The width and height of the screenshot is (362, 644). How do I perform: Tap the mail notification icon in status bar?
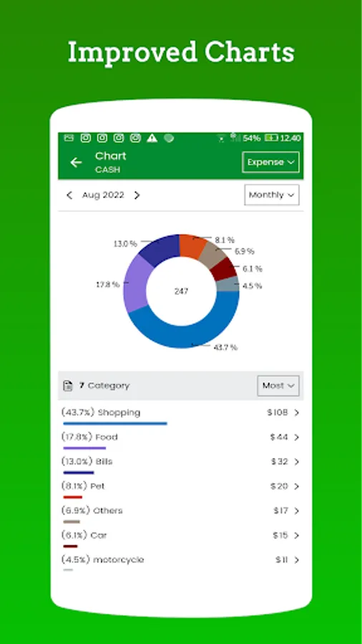[x=69, y=138]
